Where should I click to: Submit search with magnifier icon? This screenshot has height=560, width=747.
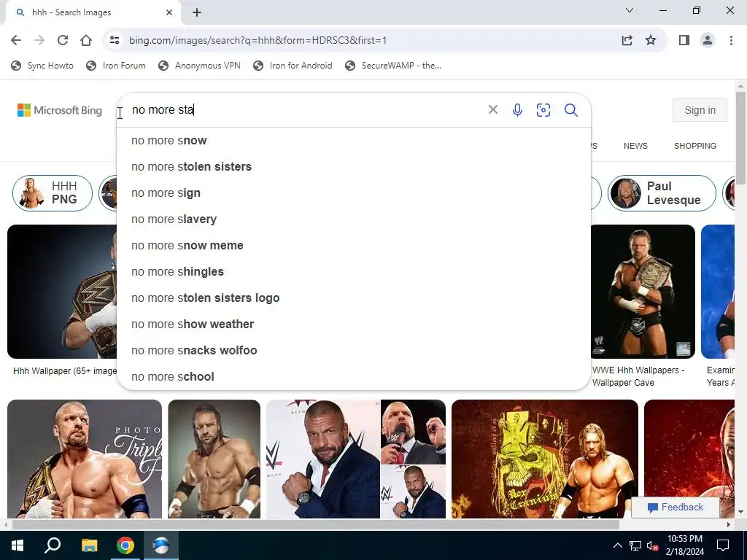click(571, 110)
